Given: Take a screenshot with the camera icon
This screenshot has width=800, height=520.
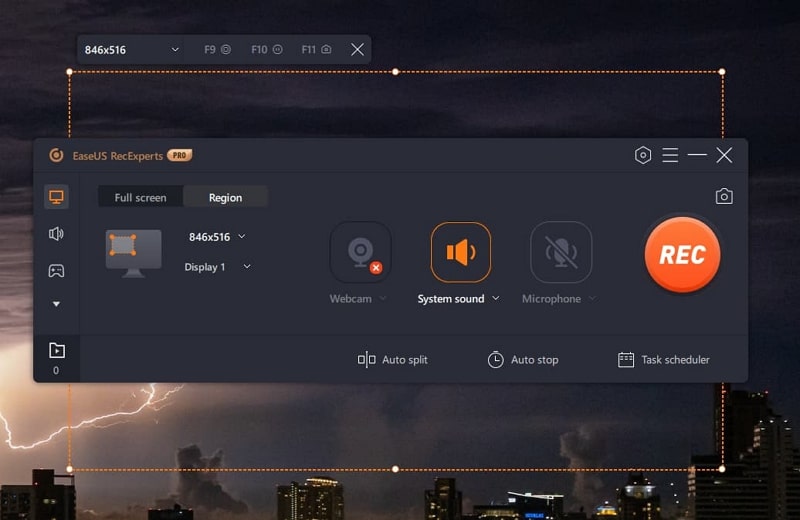Looking at the screenshot, I should tap(724, 196).
